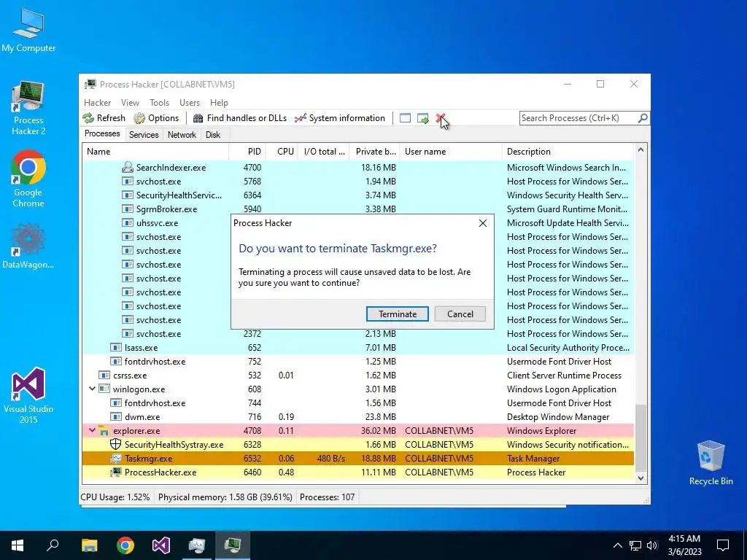Open File Explorer from taskbar

[89, 545]
